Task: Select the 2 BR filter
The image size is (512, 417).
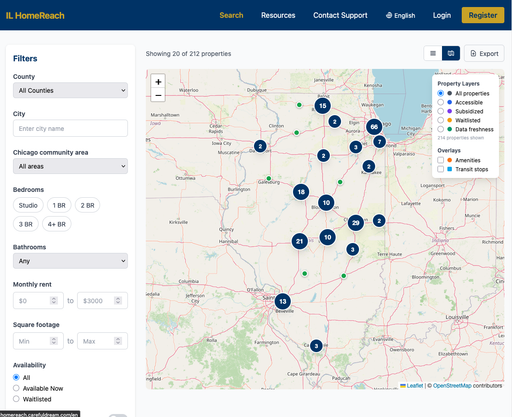Action: [87, 205]
